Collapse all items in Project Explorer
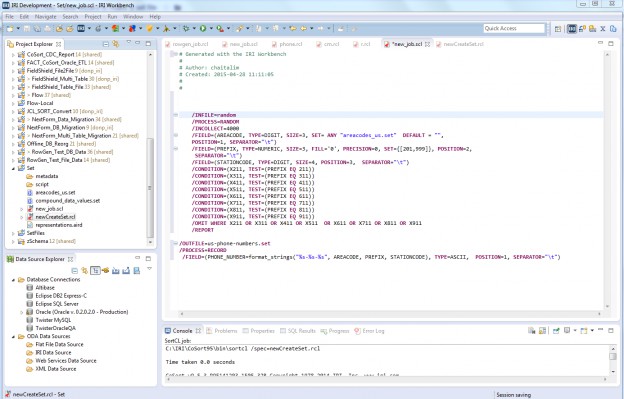The height and width of the screenshot is (399, 624). [106, 44]
